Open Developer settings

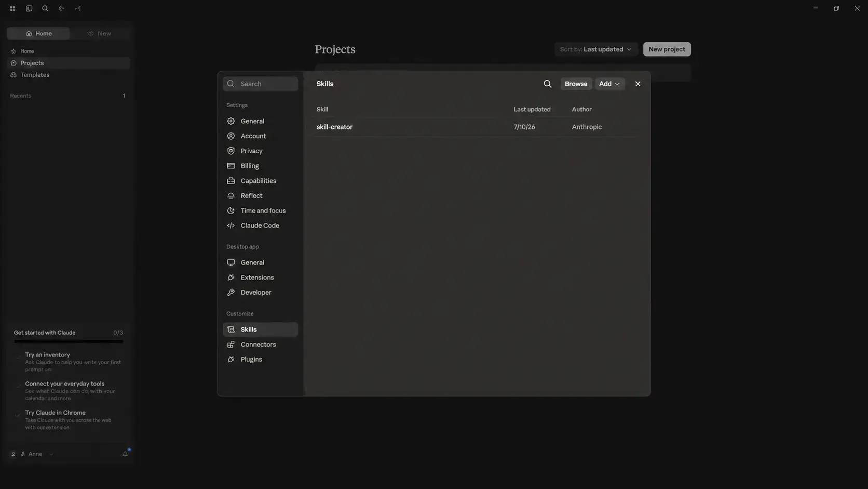tap(260, 293)
